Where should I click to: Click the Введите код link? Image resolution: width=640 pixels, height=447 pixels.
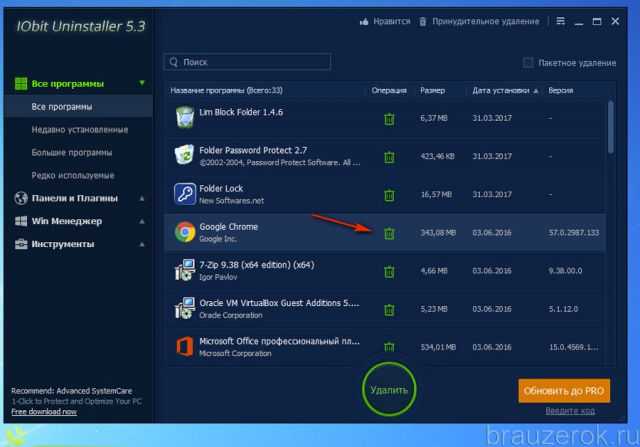coord(570,411)
